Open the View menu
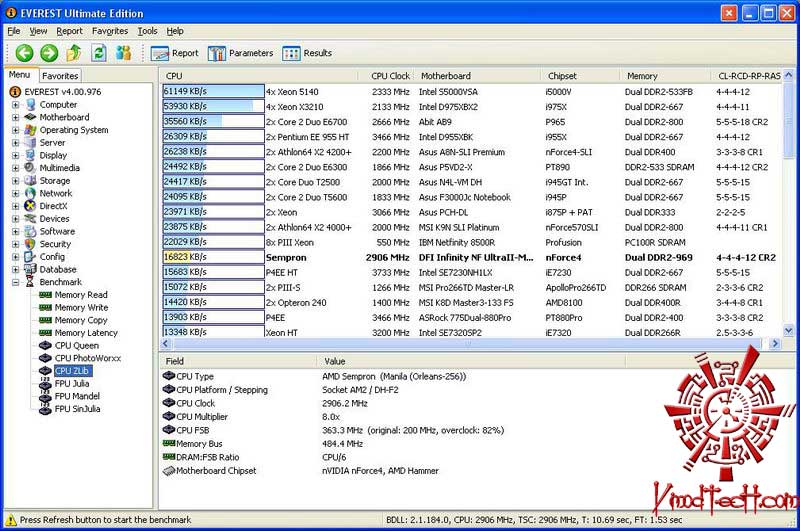The width and height of the screenshot is (800, 531). [x=38, y=31]
